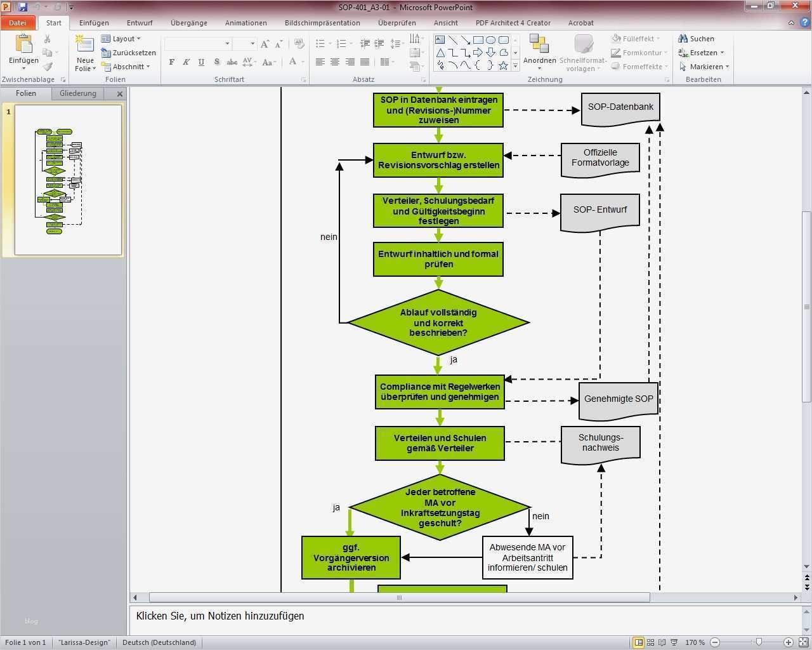812x650 pixels.
Task: Click the zoom in plus button
Action: [x=788, y=642]
